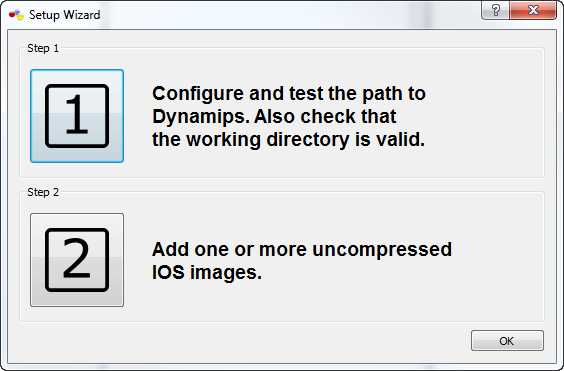Launch Step 2 via the number 2 icon

pos(77,260)
